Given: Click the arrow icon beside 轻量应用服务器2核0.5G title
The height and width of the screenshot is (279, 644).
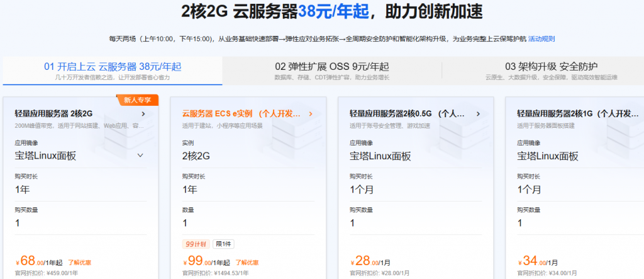Looking at the screenshot, I should pyautogui.click(x=478, y=114).
